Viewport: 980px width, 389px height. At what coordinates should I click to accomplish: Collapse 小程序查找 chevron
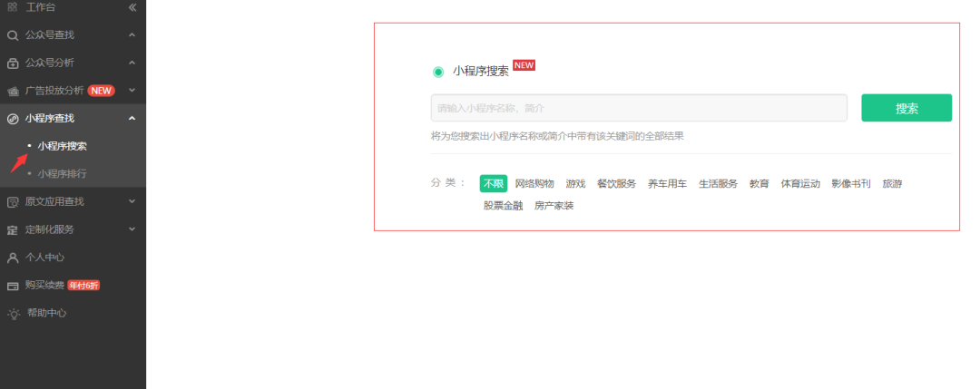coord(132,118)
